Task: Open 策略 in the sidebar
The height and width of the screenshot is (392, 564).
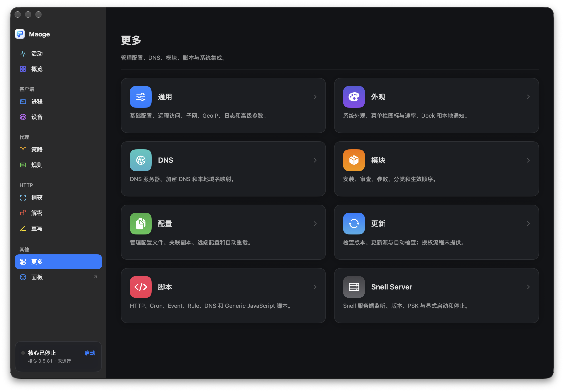Action: pos(58,150)
